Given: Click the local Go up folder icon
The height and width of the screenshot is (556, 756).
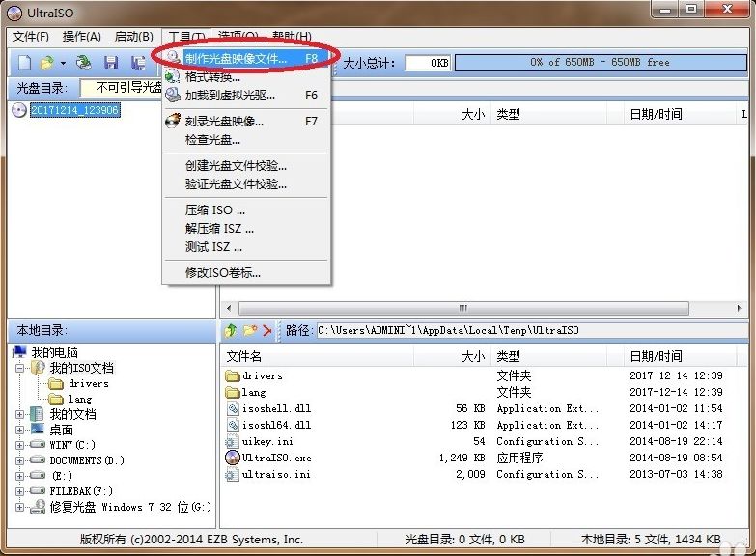Looking at the screenshot, I should click(231, 330).
